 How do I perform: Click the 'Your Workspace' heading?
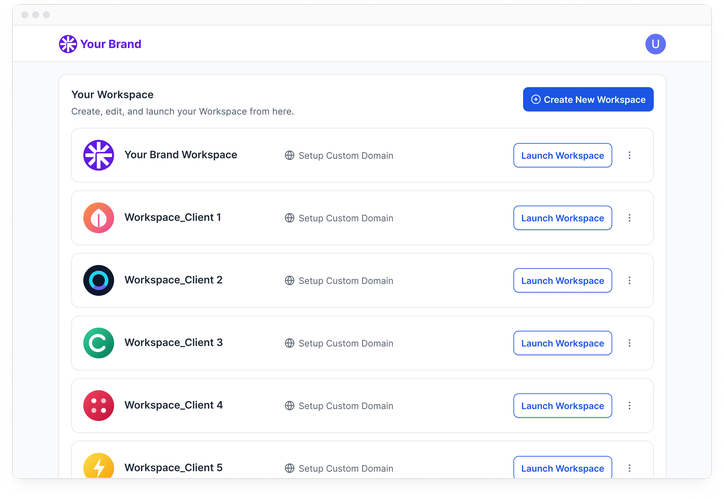tap(112, 95)
